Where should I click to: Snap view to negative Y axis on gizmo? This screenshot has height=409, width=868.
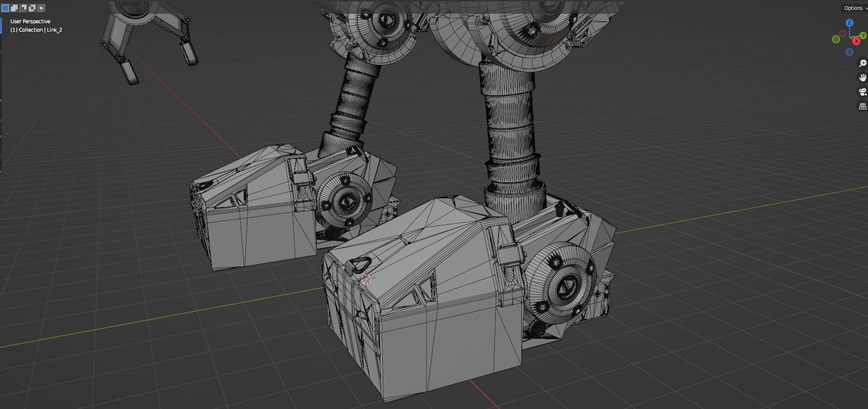(836, 39)
